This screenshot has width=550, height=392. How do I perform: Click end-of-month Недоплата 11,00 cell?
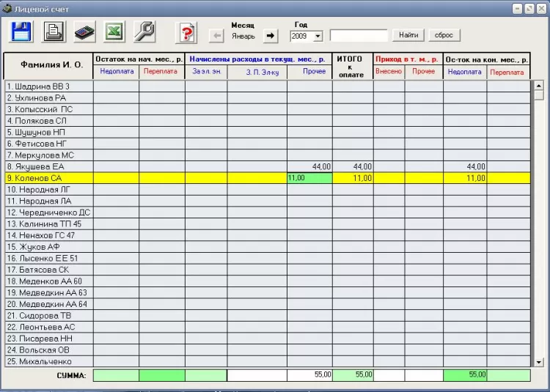point(465,178)
